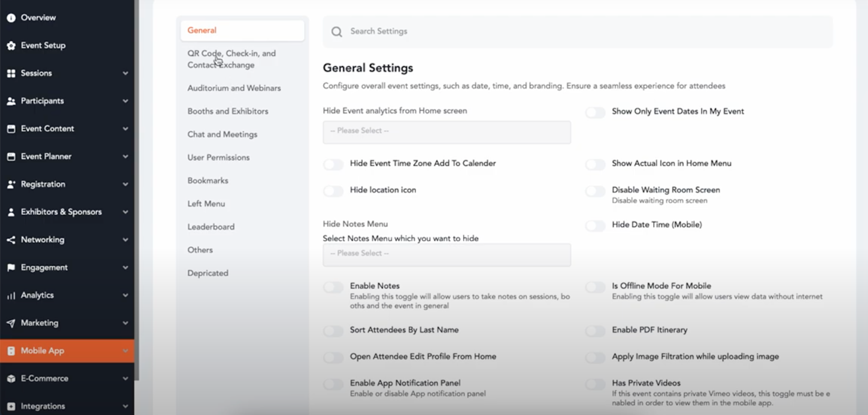Expand Event Planner chevron
Screen dimensions: 868x415
(x=125, y=156)
